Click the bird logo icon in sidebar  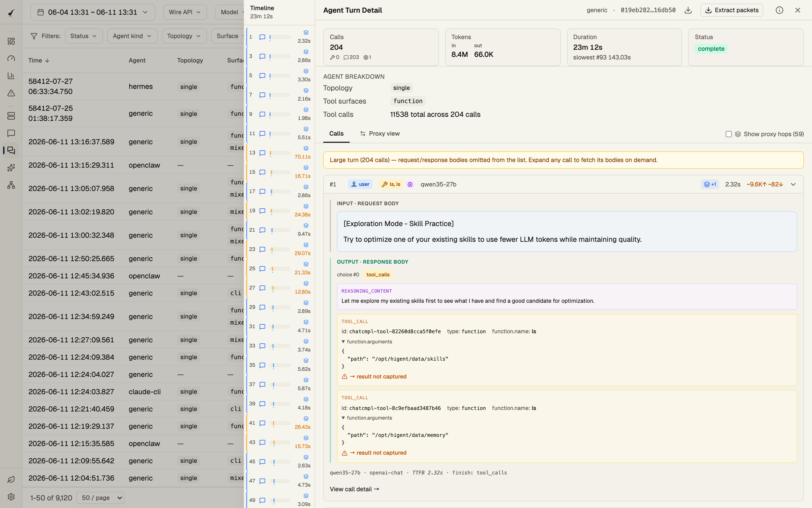click(x=11, y=12)
